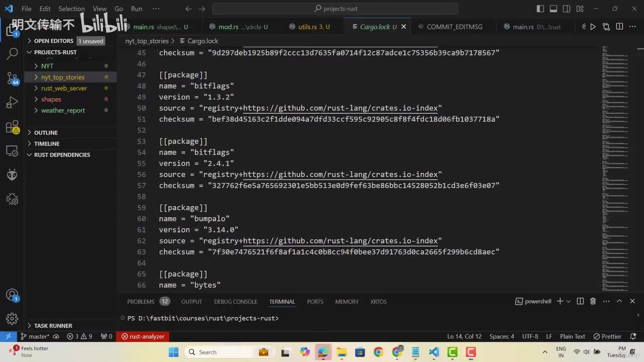Open File Explorer from the taskbar

342,352
